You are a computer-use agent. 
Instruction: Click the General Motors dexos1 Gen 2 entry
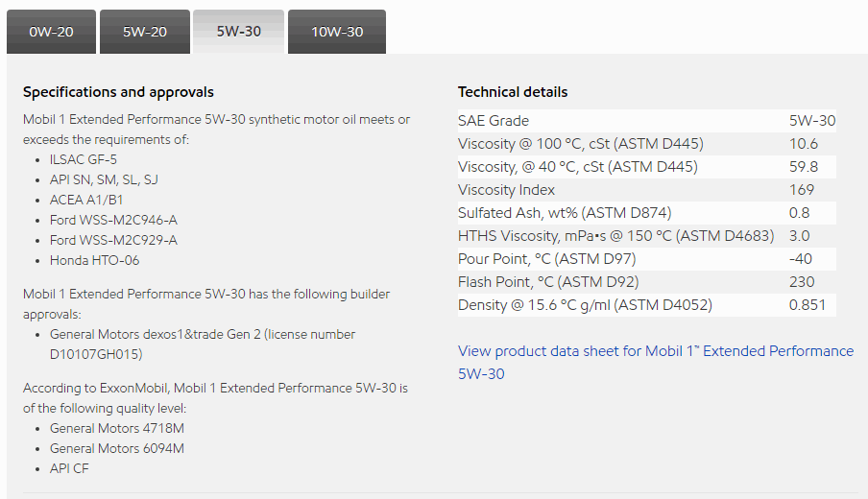tap(202, 335)
